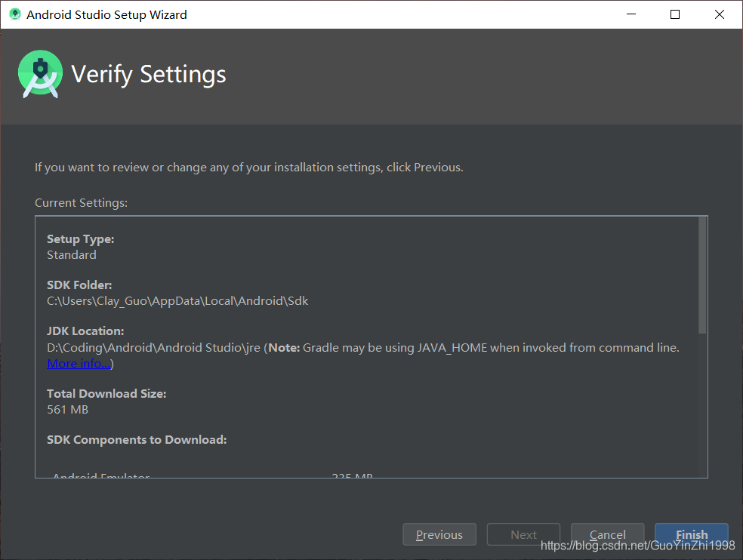Viewport: 743px width, 560px height.
Task: Click the 'Setup Type:' label
Action: coord(81,239)
